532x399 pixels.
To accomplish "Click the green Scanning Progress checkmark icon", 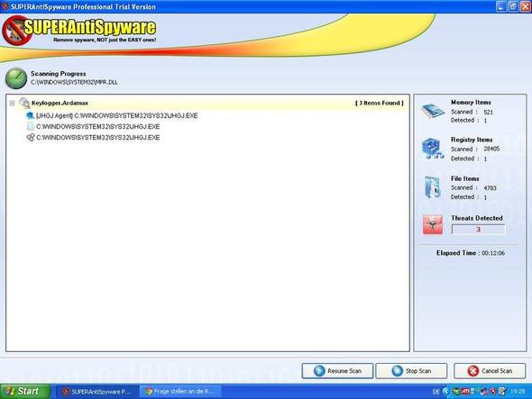I will pos(16,78).
